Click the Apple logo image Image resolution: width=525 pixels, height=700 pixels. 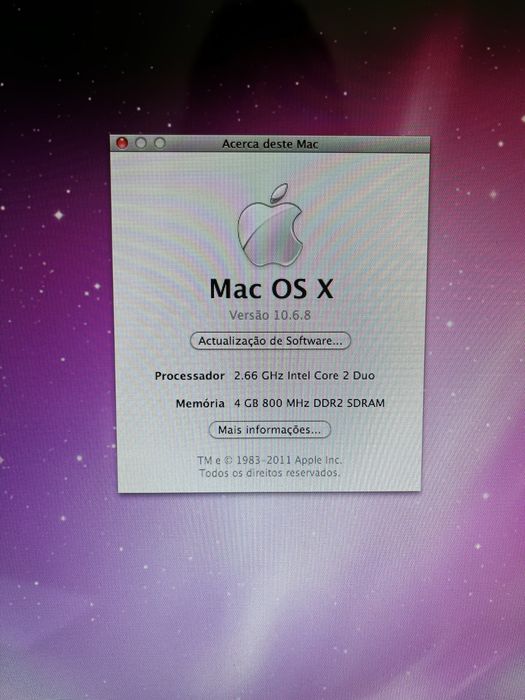pos(270,225)
